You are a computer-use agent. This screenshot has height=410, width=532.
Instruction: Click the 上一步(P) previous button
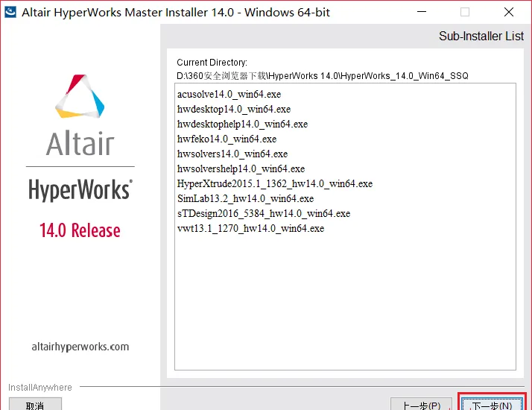pyautogui.click(x=421, y=404)
